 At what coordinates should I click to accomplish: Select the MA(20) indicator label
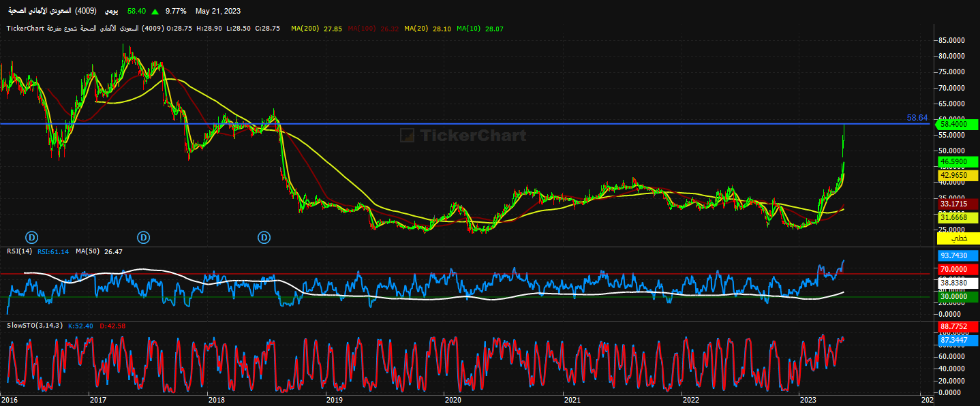pos(417,29)
